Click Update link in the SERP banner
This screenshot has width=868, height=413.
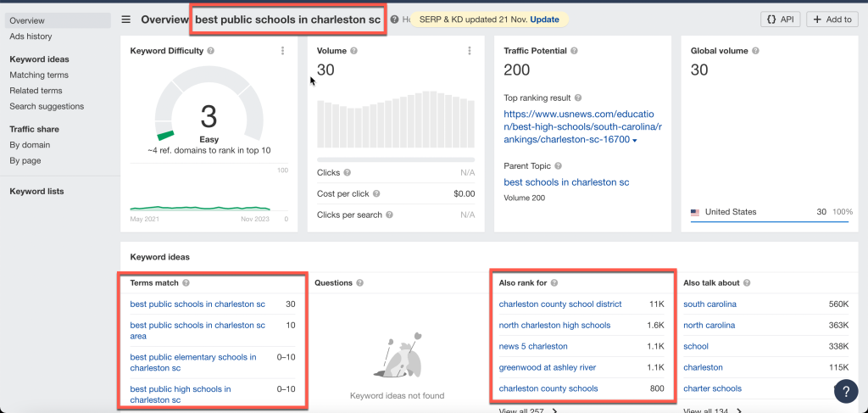pyautogui.click(x=544, y=20)
